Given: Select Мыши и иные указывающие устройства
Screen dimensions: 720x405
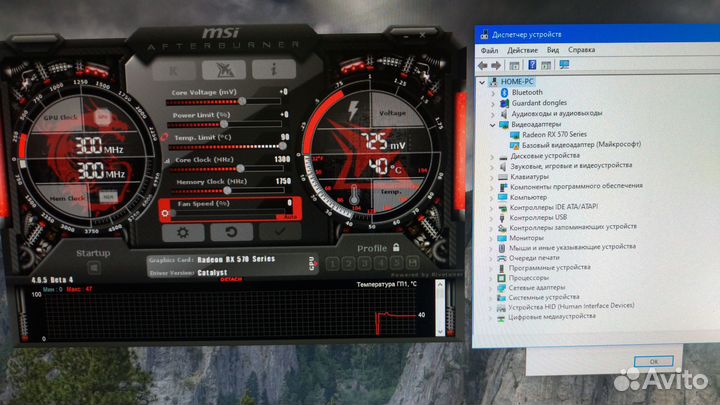Looking at the screenshot, I should click(x=572, y=247).
